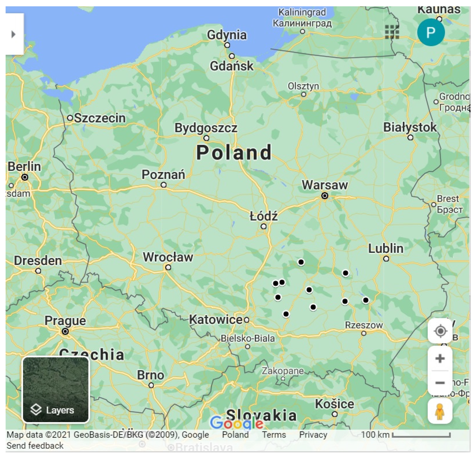Click the Poznań city marker

pos(164,185)
